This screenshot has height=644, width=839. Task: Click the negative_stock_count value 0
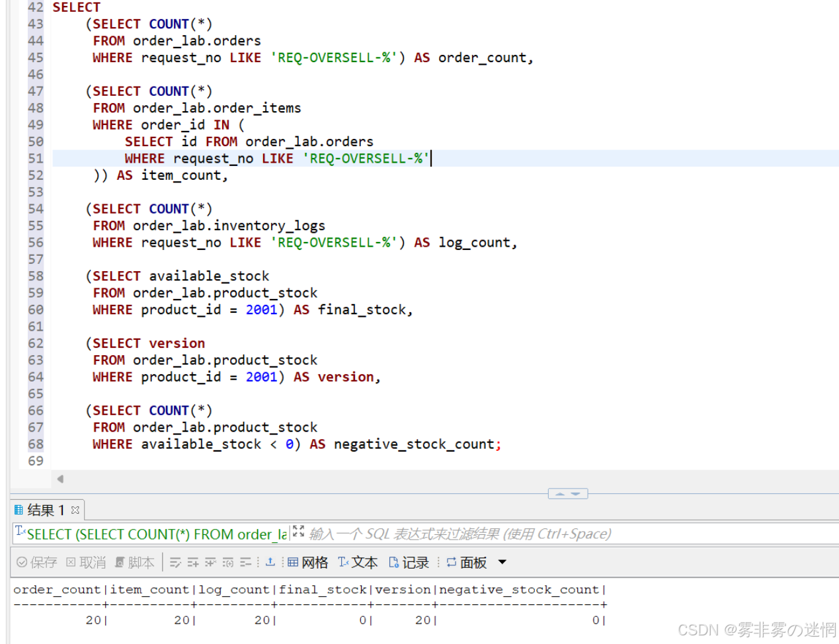596,620
